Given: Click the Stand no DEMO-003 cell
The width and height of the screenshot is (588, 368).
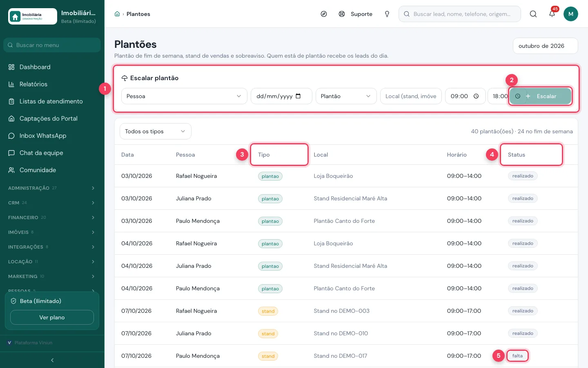Looking at the screenshot, I should pos(341,311).
